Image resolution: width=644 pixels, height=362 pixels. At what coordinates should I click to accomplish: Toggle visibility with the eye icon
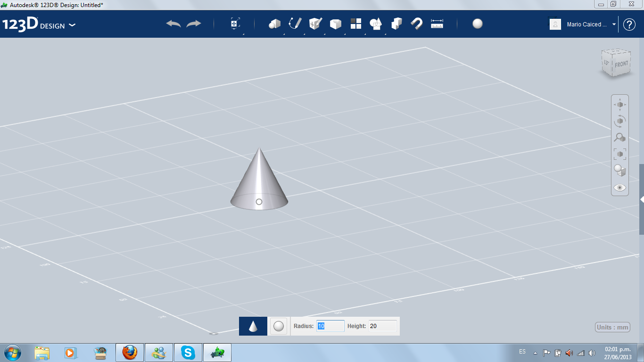click(x=620, y=188)
